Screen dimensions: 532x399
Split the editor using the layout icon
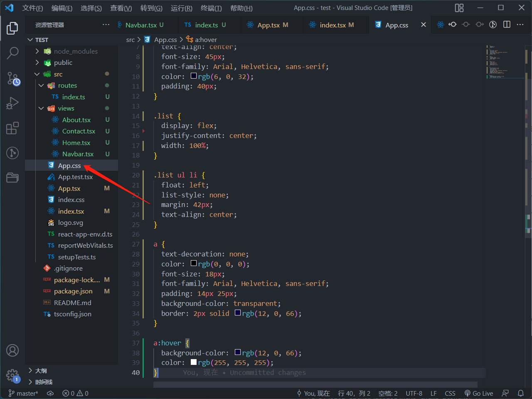coord(507,25)
